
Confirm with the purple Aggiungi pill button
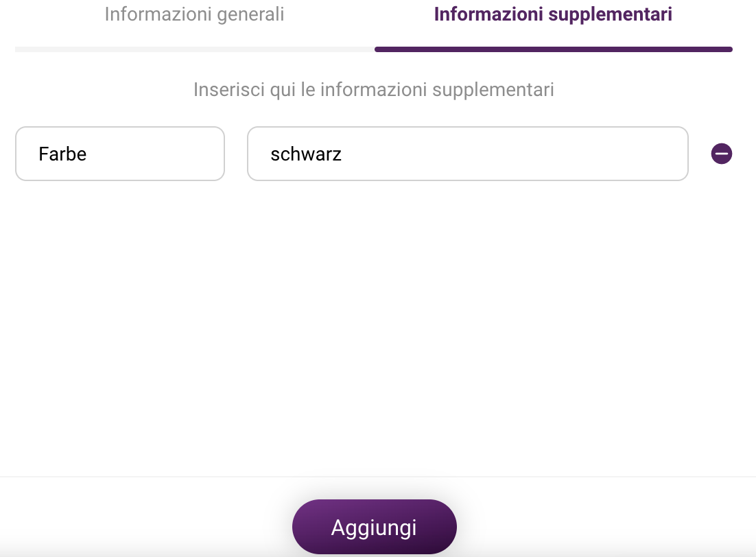[374, 527]
